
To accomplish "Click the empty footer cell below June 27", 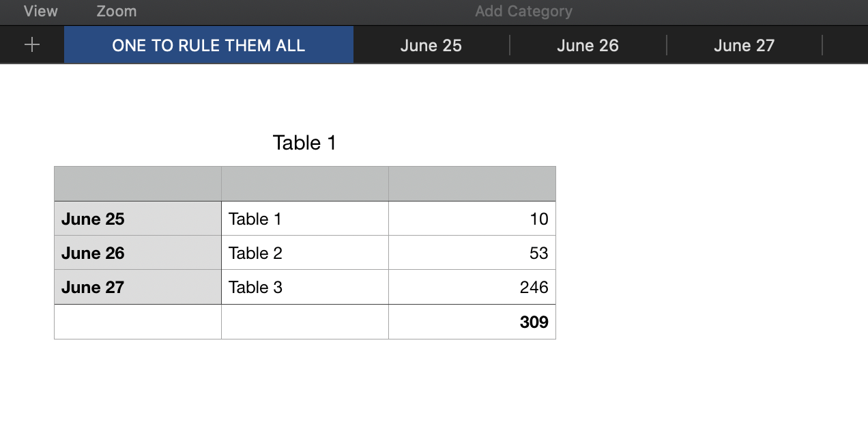I will [137, 322].
